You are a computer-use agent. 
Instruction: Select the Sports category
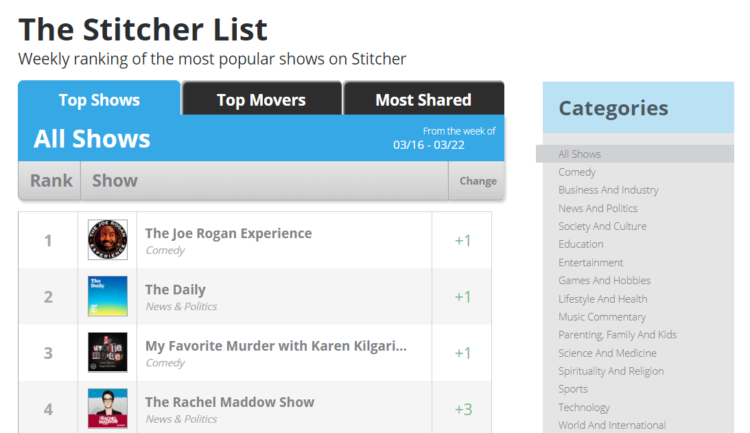click(x=573, y=389)
